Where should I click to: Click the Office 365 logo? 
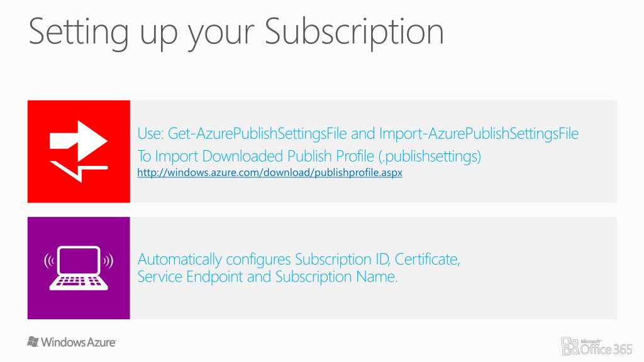click(x=597, y=347)
